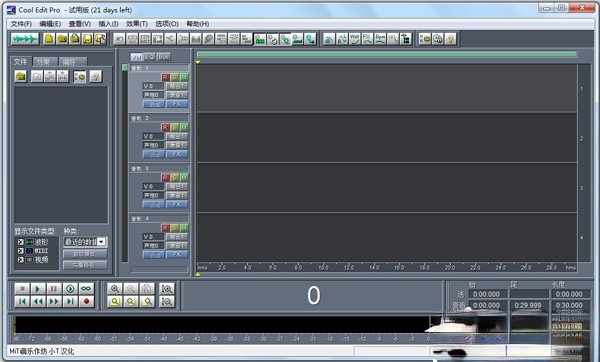This screenshot has width=600, height=362.
Task: Click the new session icon in toolbar
Action: coord(49,39)
